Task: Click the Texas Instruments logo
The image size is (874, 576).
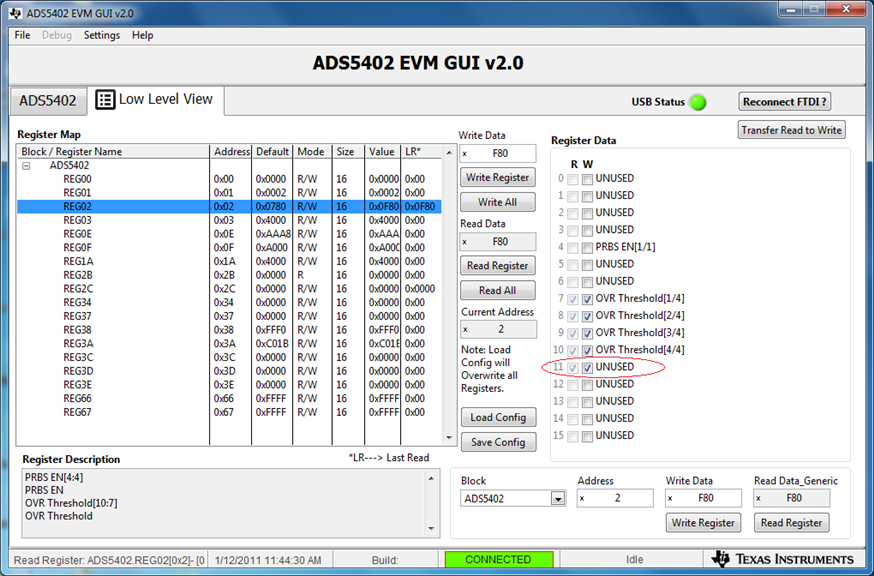Action: 783,559
